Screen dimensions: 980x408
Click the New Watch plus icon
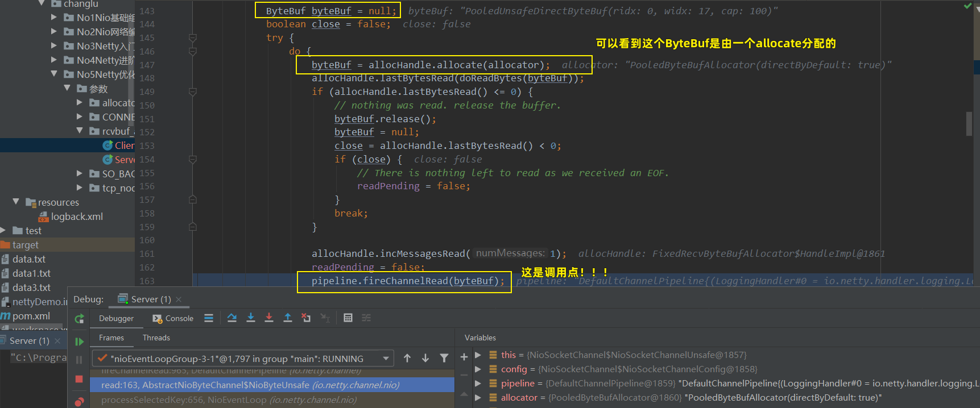[464, 357]
